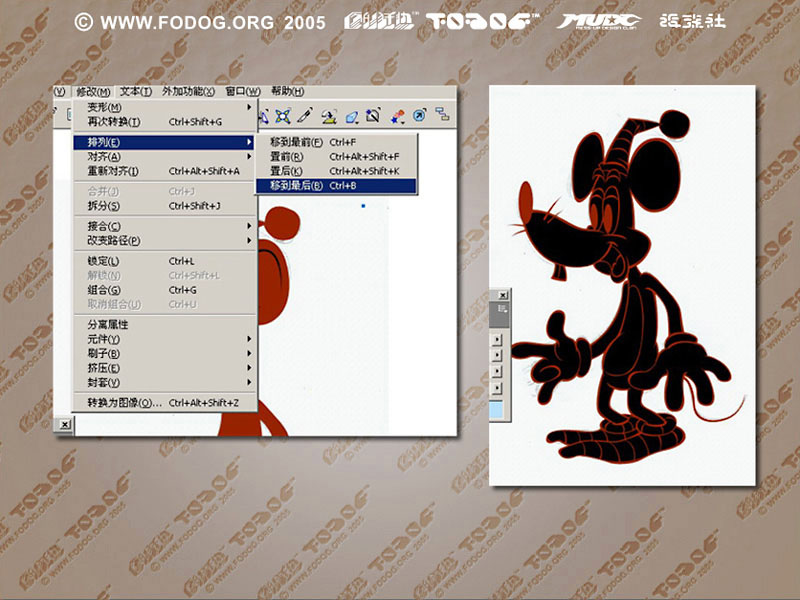Expand the 刷子(B) submenu arrow

249,353
